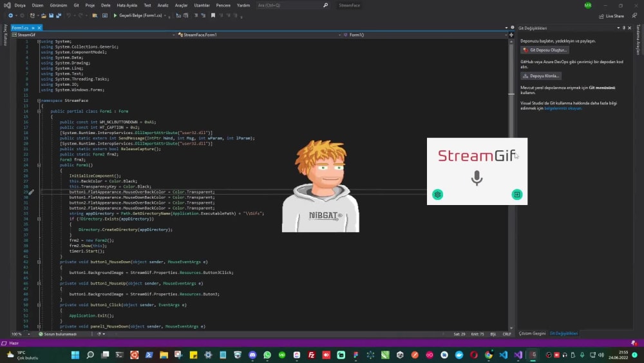This screenshot has width=644, height=363.
Task: Open the belgelerimizi okuyun link
Action: [563, 108]
